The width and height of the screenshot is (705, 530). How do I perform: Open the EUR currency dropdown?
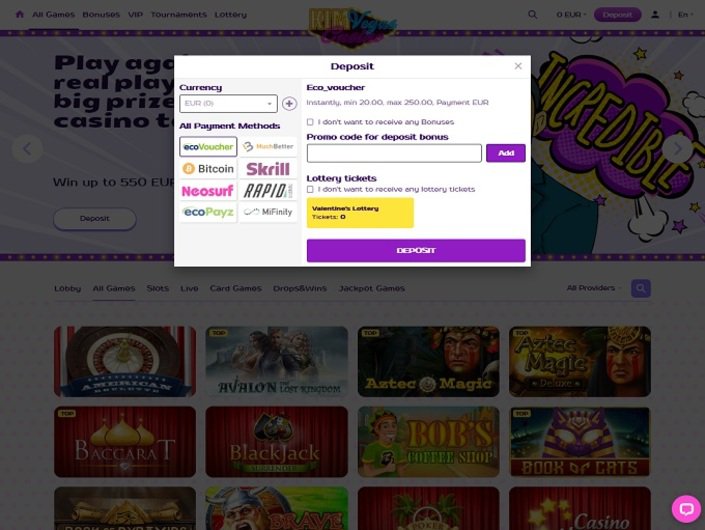click(228, 103)
